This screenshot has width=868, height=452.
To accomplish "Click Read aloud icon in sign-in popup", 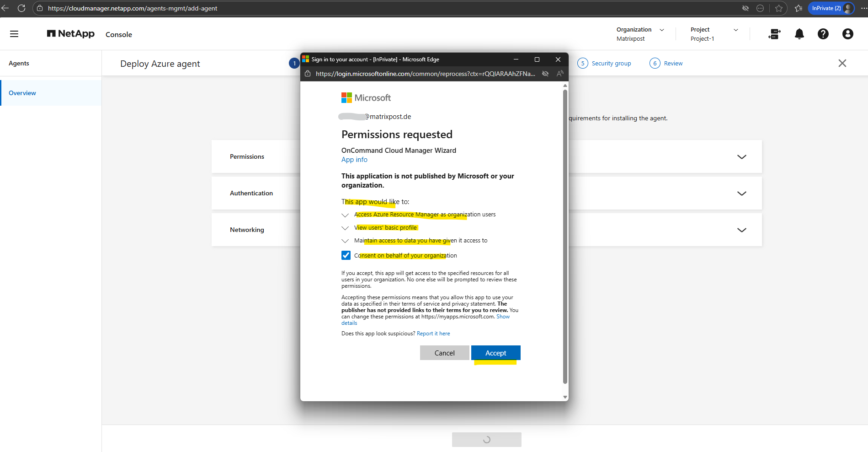I will click(560, 74).
